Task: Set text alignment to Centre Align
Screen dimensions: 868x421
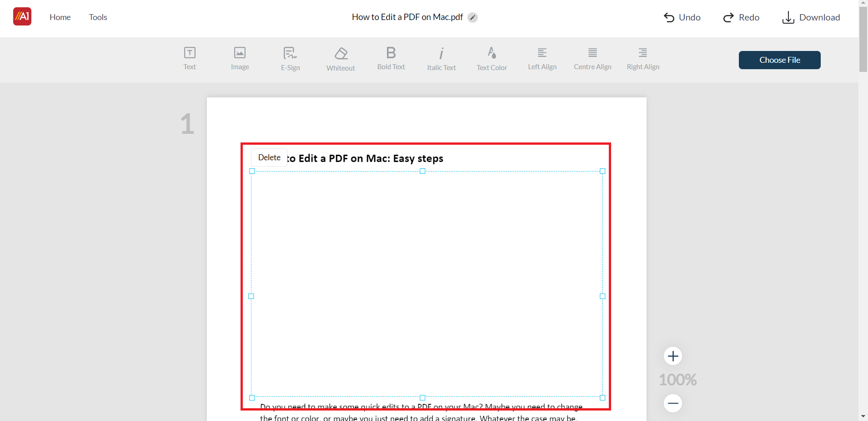Action: click(592, 58)
